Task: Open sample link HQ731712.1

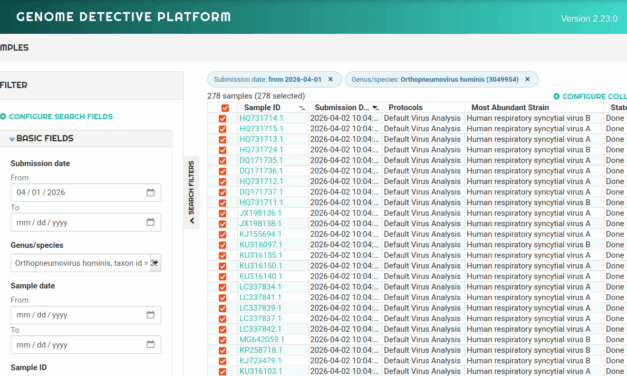Action: coord(261,181)
